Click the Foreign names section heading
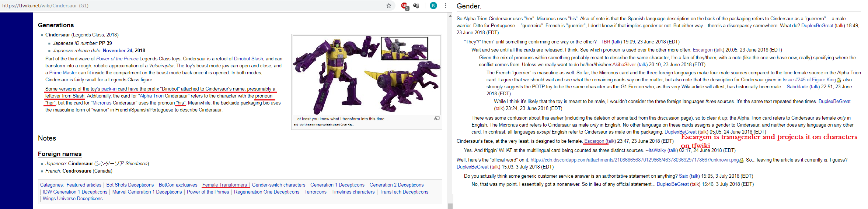The width and height of the screenshot is (868, 209). (x=60, y=154)
